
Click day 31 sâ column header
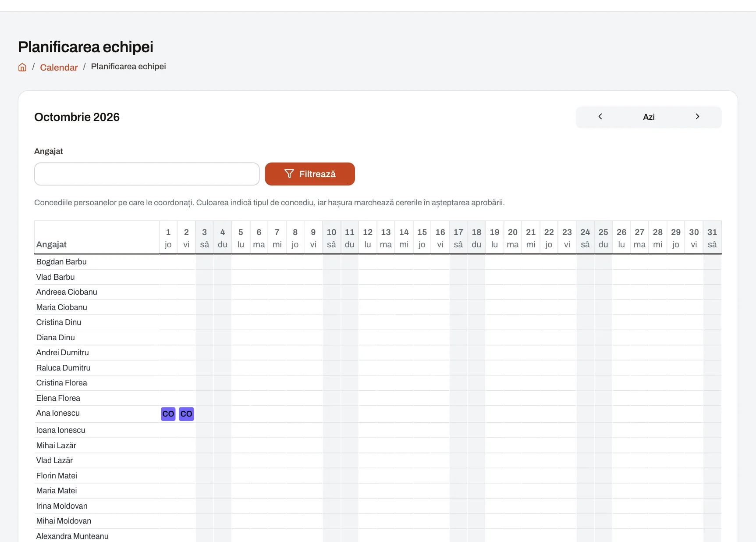coord(712,238)
